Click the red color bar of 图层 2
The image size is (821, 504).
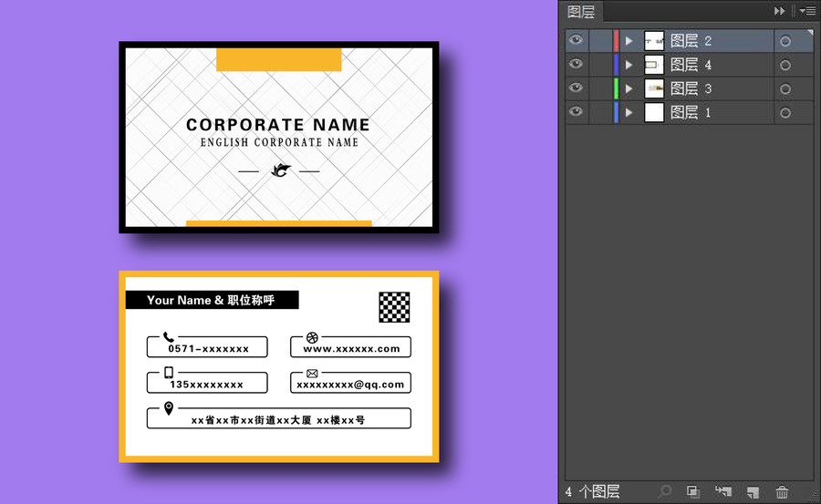(617, 41)
